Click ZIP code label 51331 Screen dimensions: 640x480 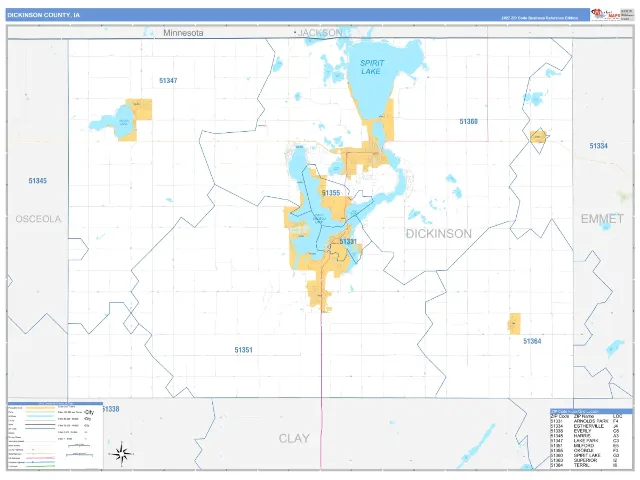[348, 242]
